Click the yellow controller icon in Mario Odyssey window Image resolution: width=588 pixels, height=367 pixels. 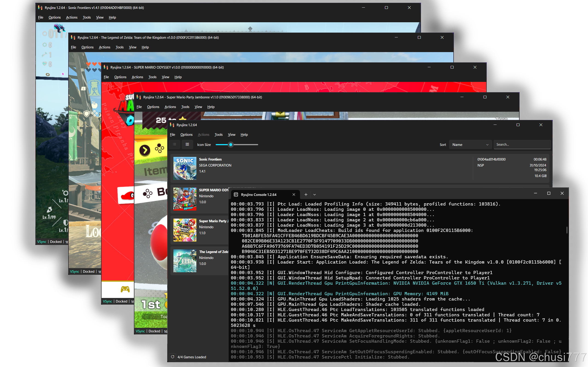point(125,289)
